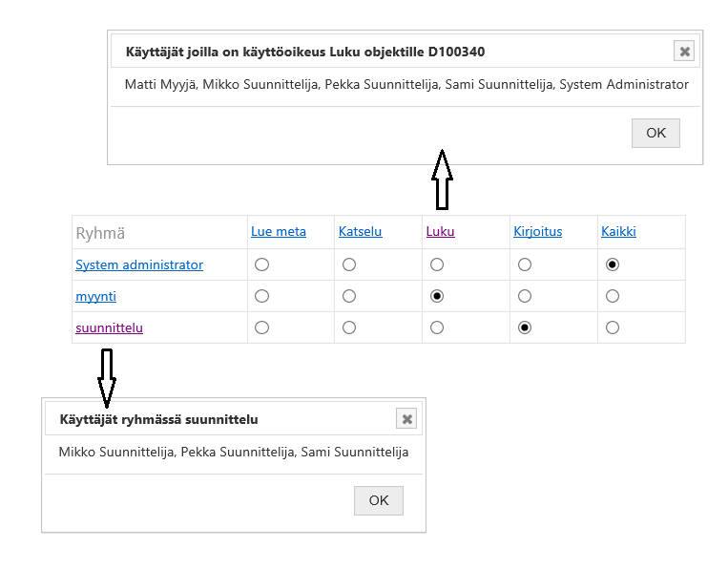Open the Kirjoitus column link

[x=538, y=231]
